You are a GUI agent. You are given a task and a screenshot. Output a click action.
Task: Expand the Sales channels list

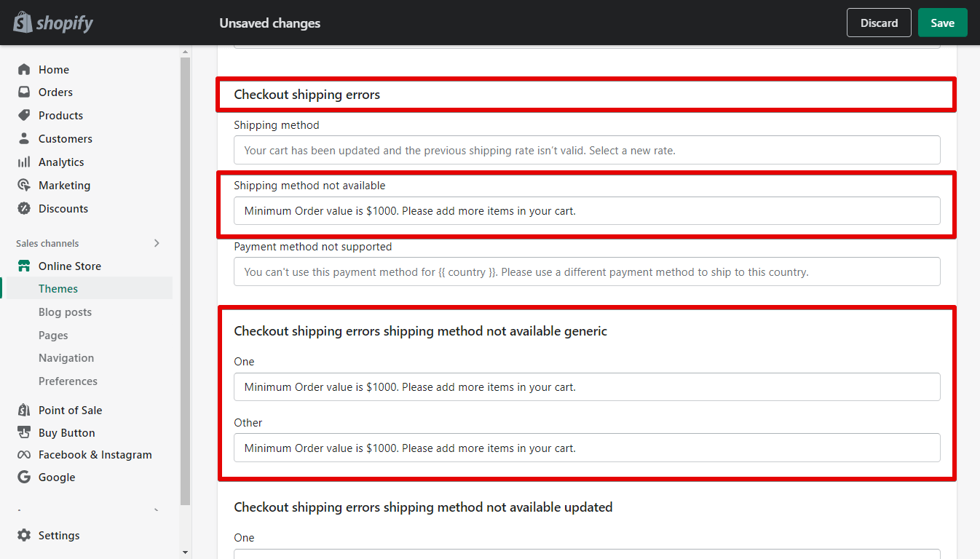pyautogui.click(x=157, y=243)
